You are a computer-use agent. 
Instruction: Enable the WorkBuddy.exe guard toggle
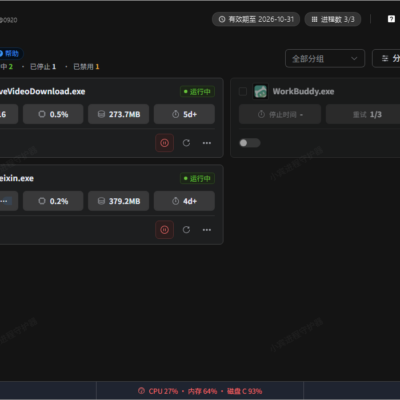[x=250, y=143]
